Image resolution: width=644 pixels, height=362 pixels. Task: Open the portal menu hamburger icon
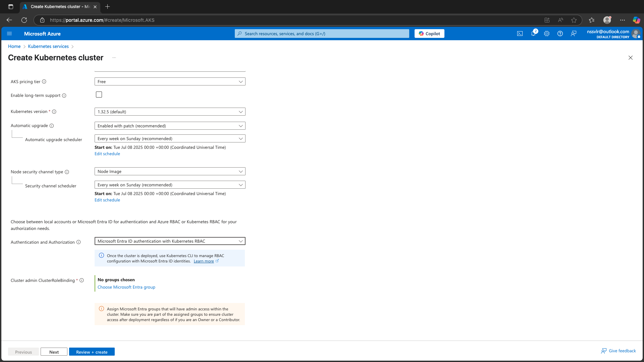(9, 34)
